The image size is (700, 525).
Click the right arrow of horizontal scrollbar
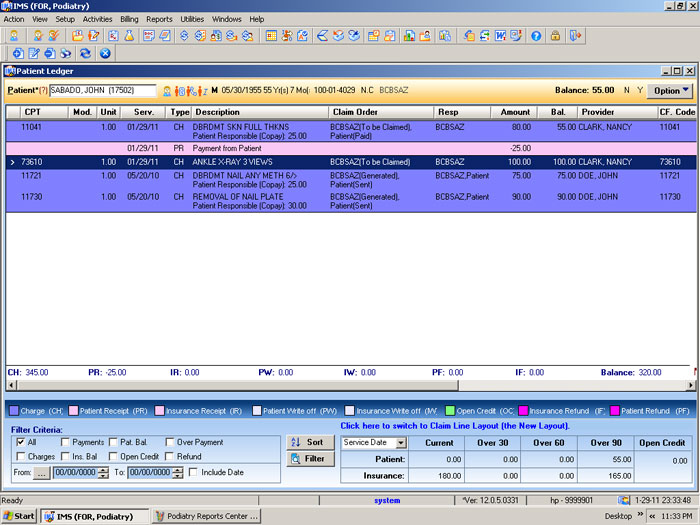tap(691, 385)
